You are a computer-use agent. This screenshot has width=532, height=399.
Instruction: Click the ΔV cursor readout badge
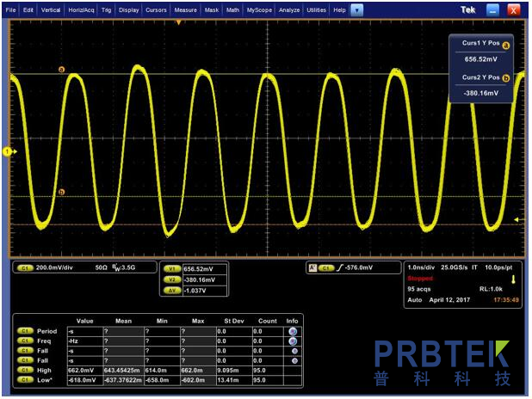point(172,291)
